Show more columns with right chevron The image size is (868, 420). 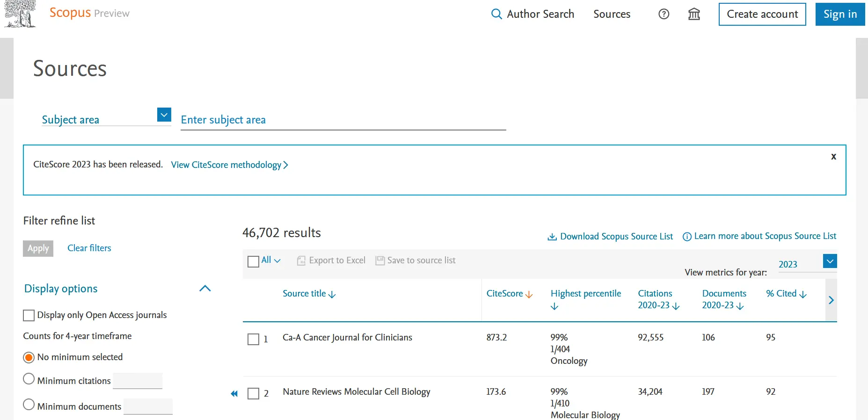(x=831, y=300)
